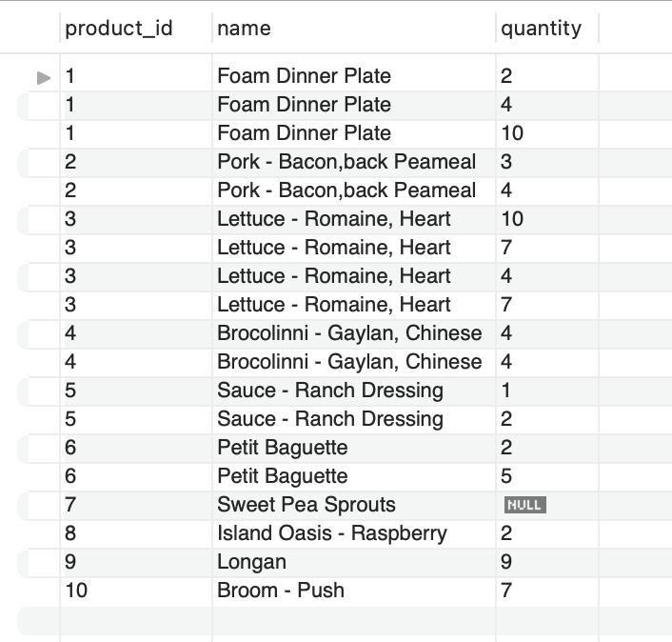Click the first Pork - Bacon,back Peameal cell
Screen dimensions: 672x642
pyautogui.click(x=354, y=162)
